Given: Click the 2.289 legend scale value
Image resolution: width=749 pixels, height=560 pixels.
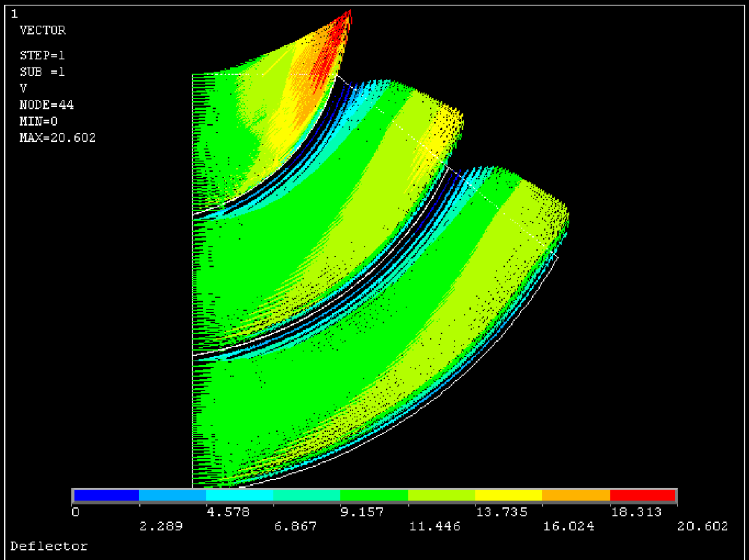Looking at the screenshot, I should point(161,526).
